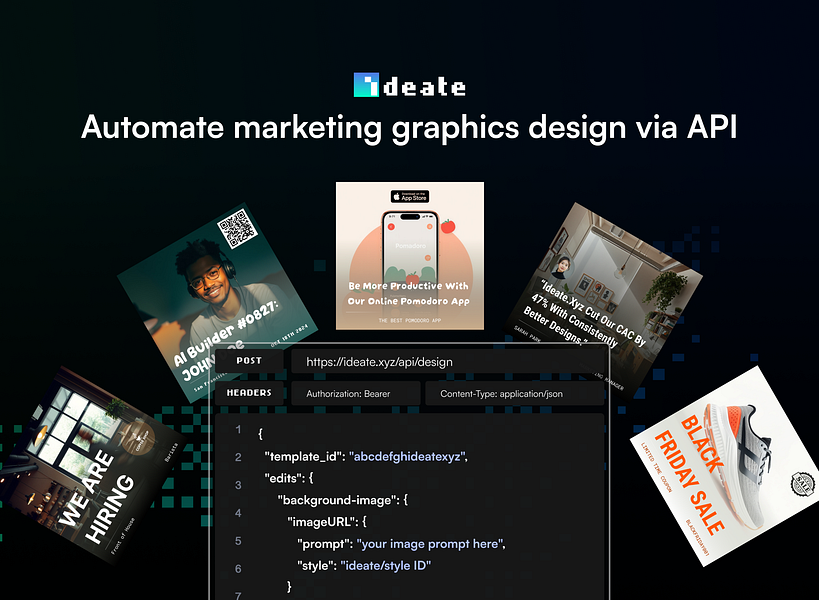This screenshot has width=819, height=600.
Task: Click the coffee shop logo on hiring card
Action: point(137,439)
